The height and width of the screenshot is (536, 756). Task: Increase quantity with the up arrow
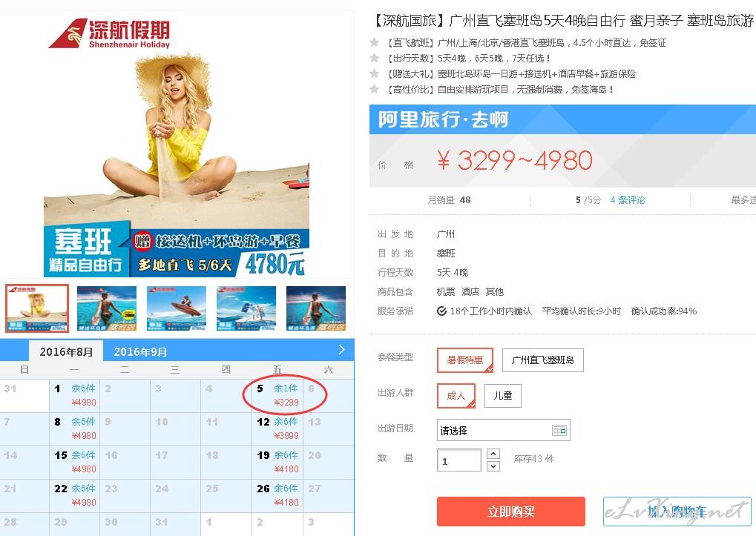pyautogui.click(x=493, y=454)
